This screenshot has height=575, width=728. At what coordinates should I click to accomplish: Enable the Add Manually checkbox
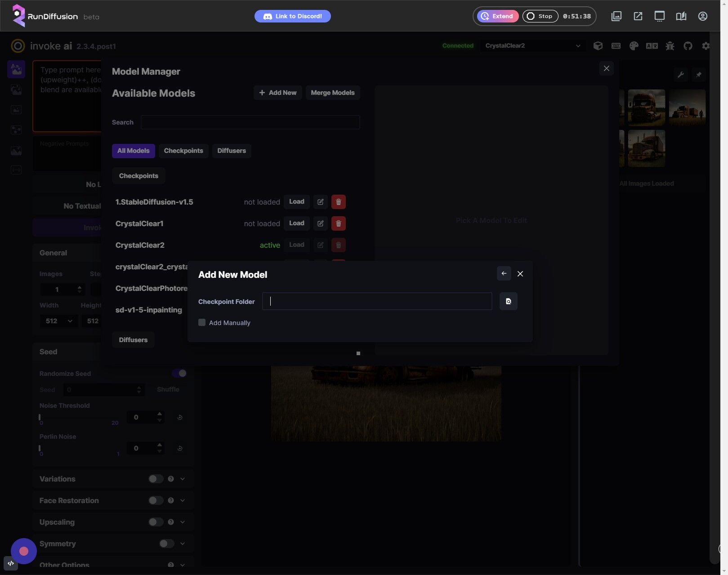click(202, 323)
